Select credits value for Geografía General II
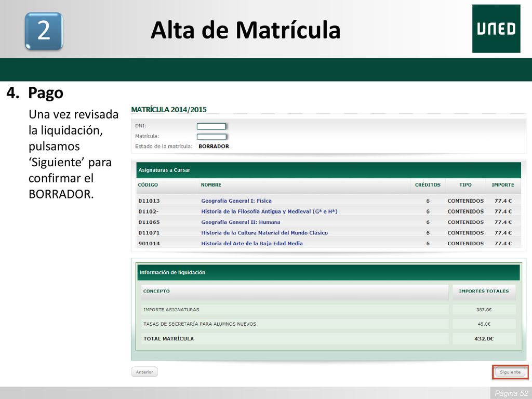This screenshot has width=532, height=399. (428, 222)
